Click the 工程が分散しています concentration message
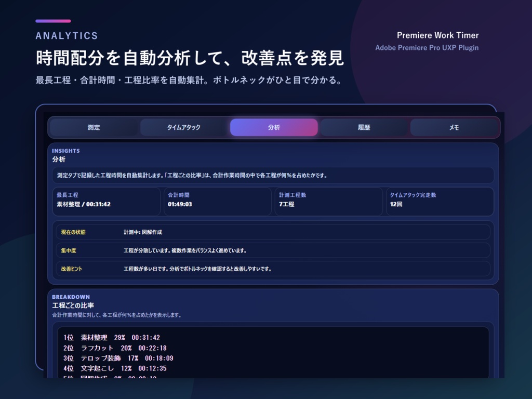Screen dimensions: 532x399 click(185, 250)
